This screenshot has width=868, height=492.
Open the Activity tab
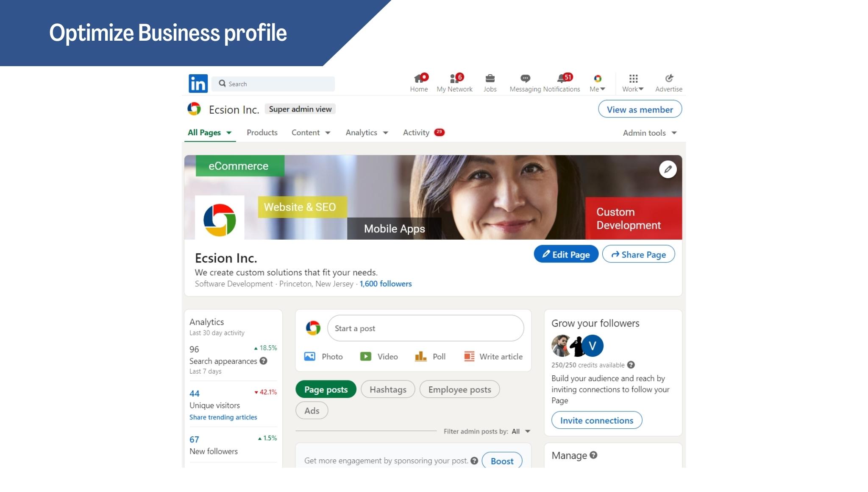click(423, 132)
